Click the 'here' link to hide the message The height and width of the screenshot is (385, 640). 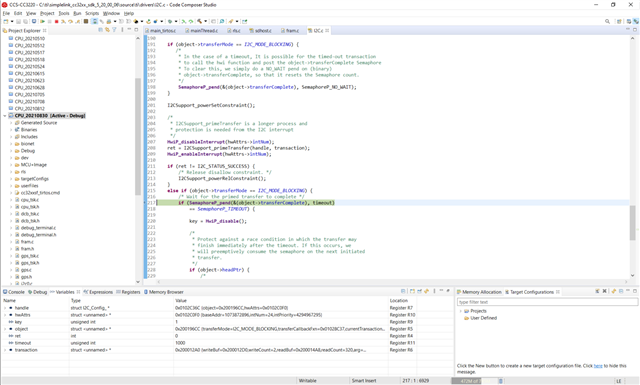598,366
